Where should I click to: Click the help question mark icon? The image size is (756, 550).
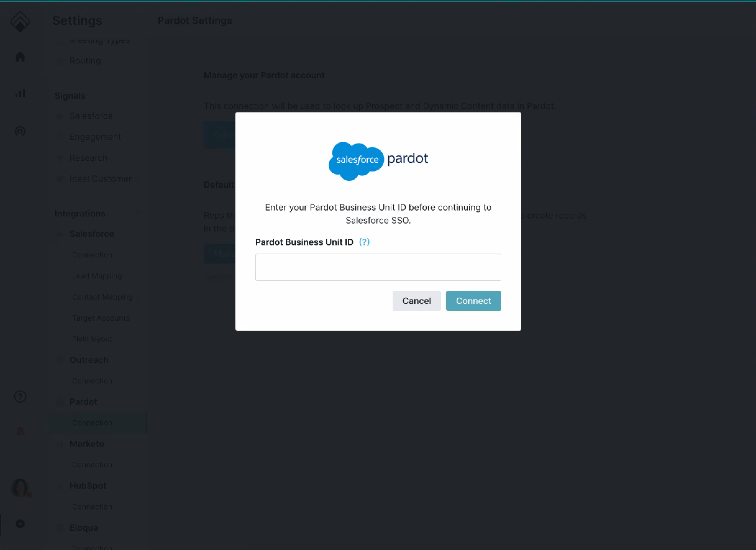(x=20, y=396)
